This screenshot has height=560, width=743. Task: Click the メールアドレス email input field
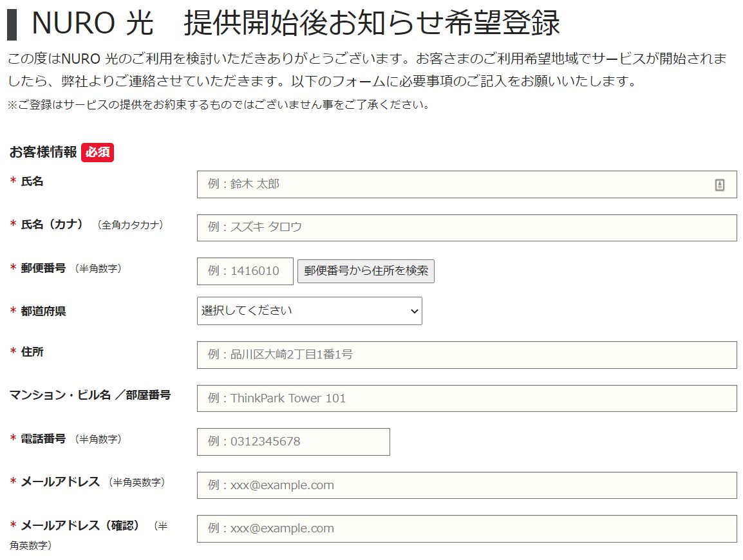tap(467, 485)
